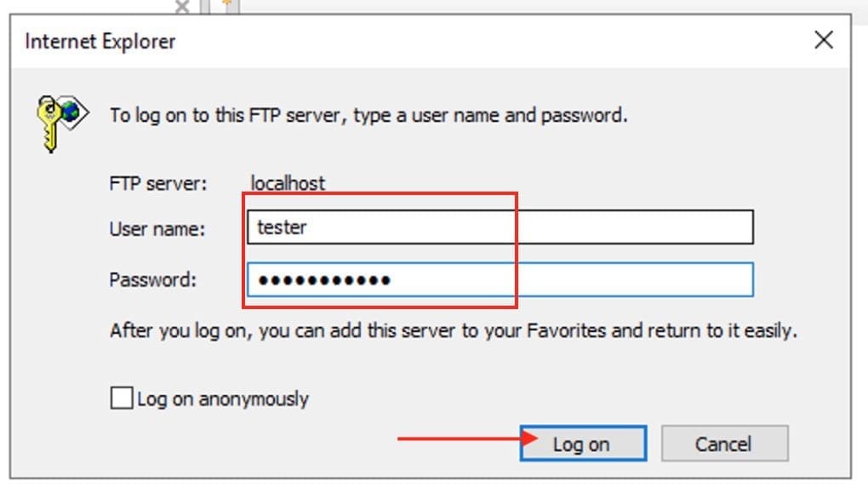The image size is (868, 499).
Task: Close the Internet Explorer logon dialog
Action: pos(823,40)
